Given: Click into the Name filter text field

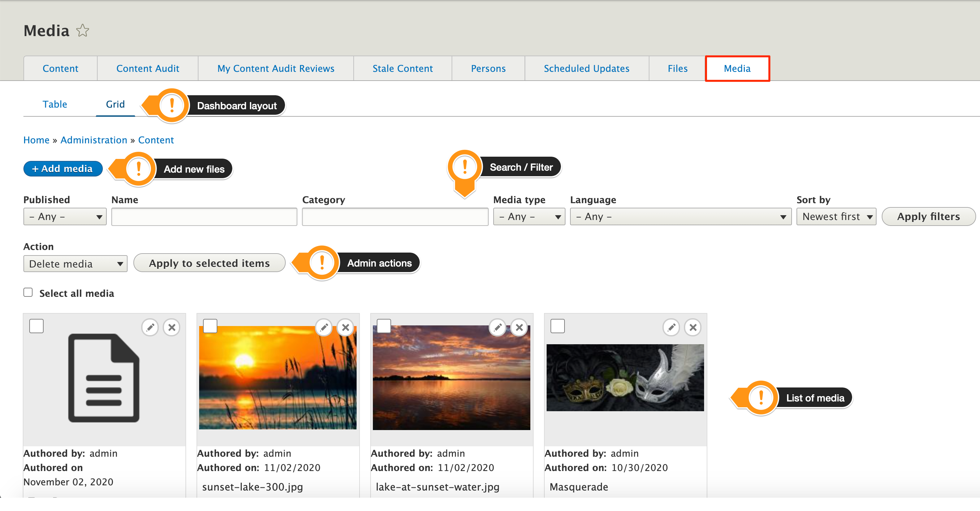Looking at the screenshot, I should pos(204,217).
